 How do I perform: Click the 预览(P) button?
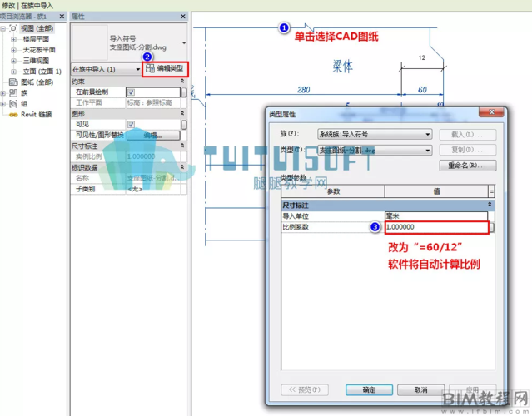click(x=305, y=390)
